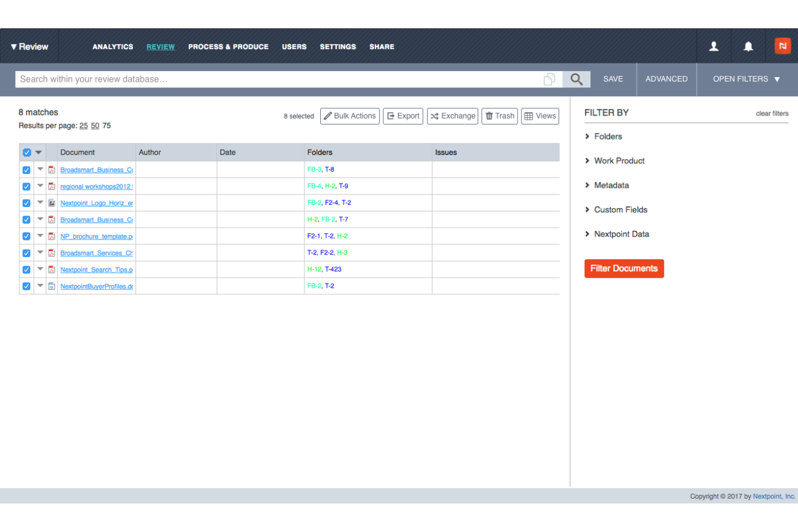
Task: Click image file icon for Nextpoint_Logo_Horiz row
Action: point(52,203)
